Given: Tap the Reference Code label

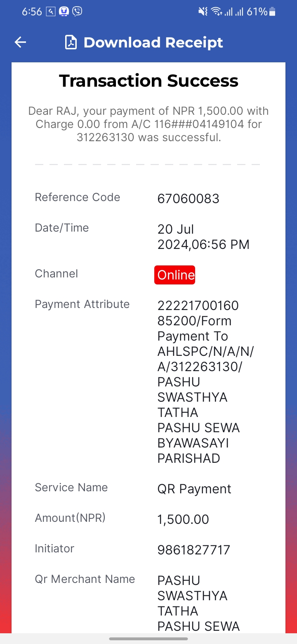Looking at the screenshot, I should pyautogui.click(x=78, y=197).
